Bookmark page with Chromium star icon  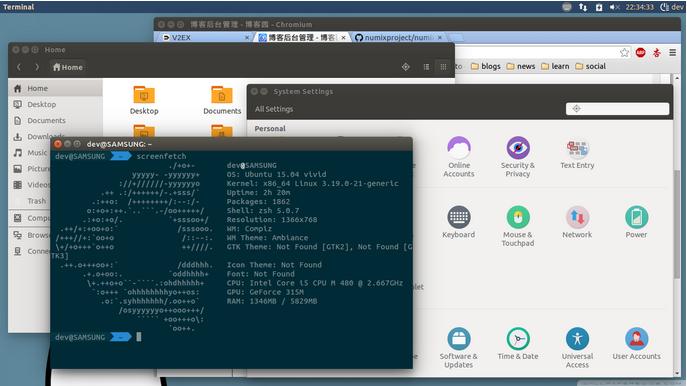coord(624,53)
